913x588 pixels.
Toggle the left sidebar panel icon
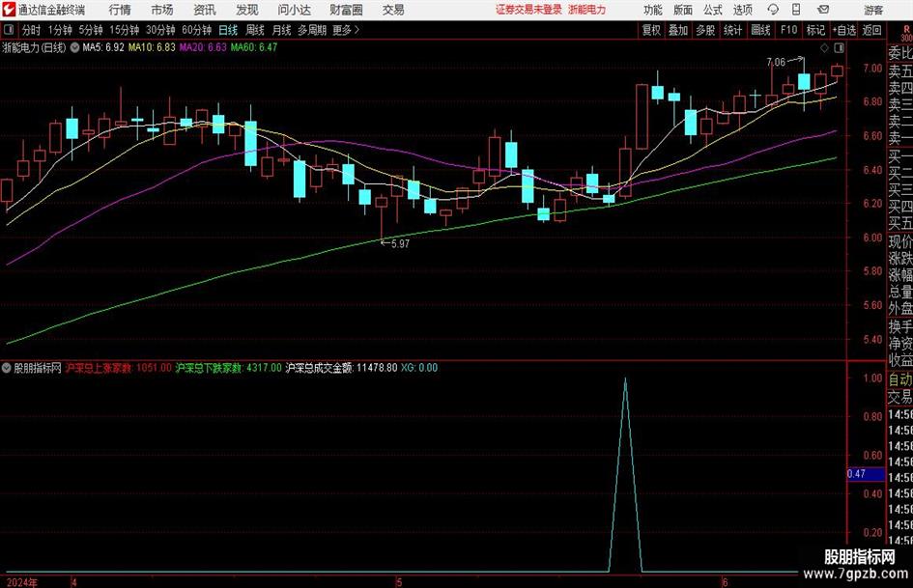point(9,30)
